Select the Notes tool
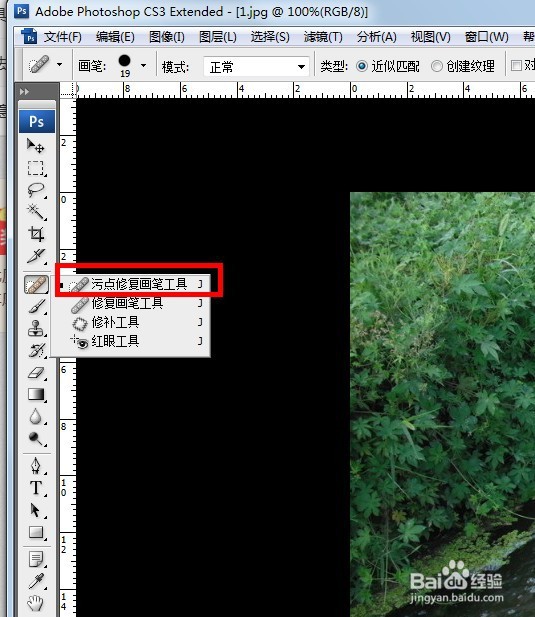 (36, 559)
